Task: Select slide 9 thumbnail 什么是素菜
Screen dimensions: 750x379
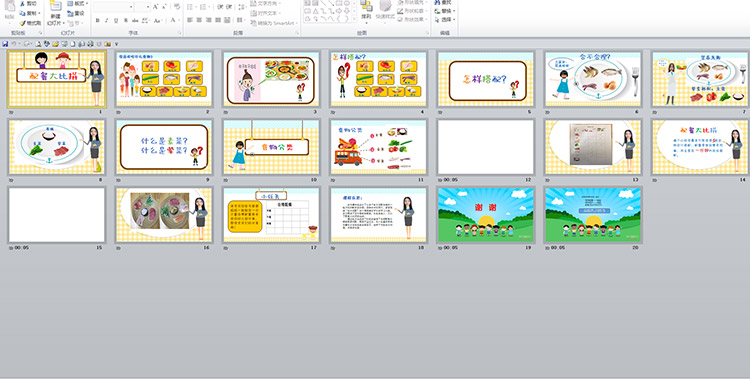Action: [164, 147]
